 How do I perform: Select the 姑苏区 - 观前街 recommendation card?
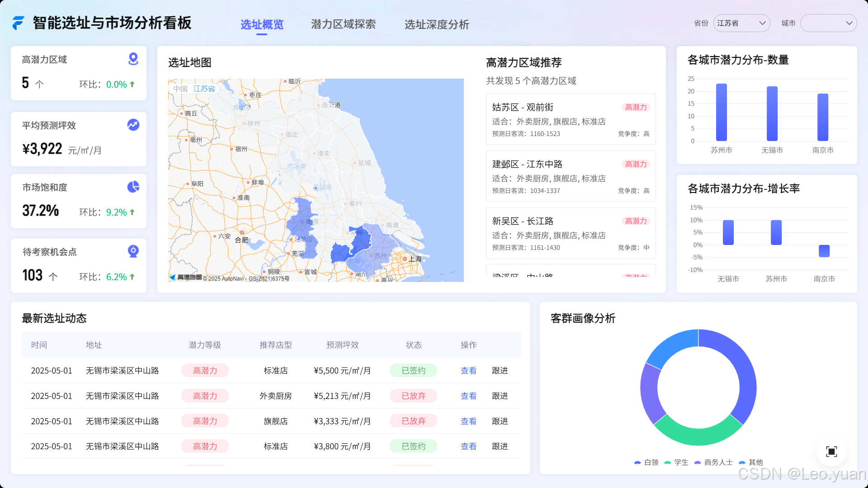coord(571,119)
